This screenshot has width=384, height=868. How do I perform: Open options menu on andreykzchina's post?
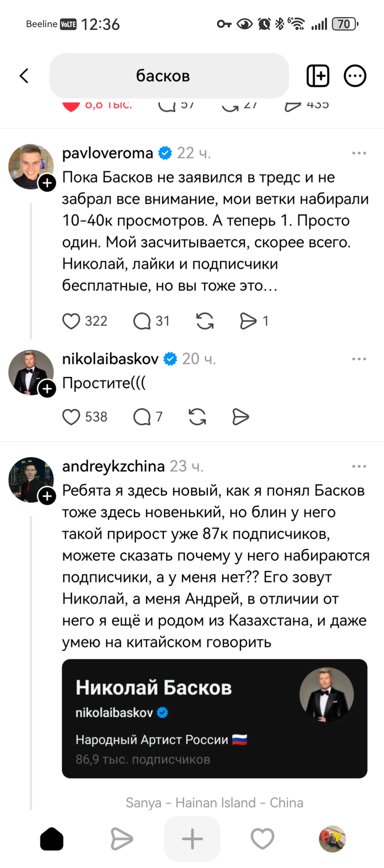[359, 466]
